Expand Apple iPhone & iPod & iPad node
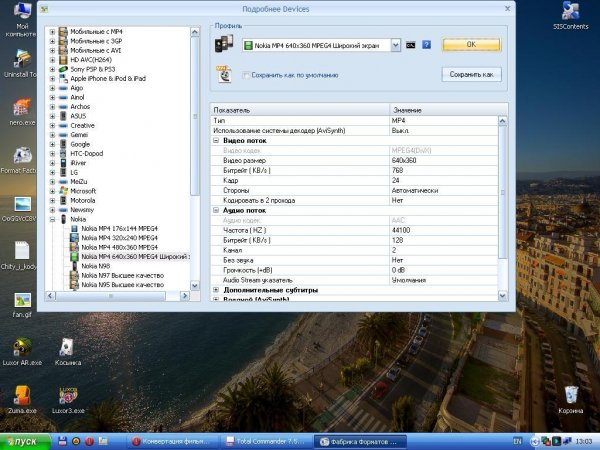600x450 pixels. [52, 78]
